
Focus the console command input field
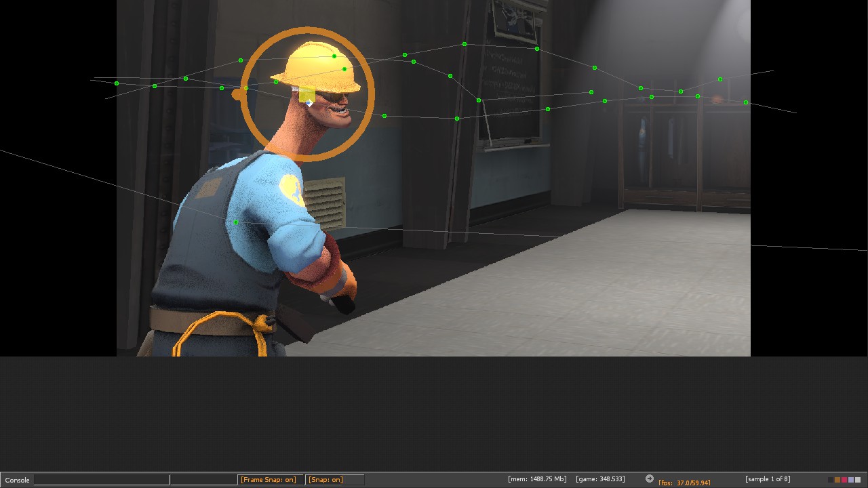tap(102, 480)
